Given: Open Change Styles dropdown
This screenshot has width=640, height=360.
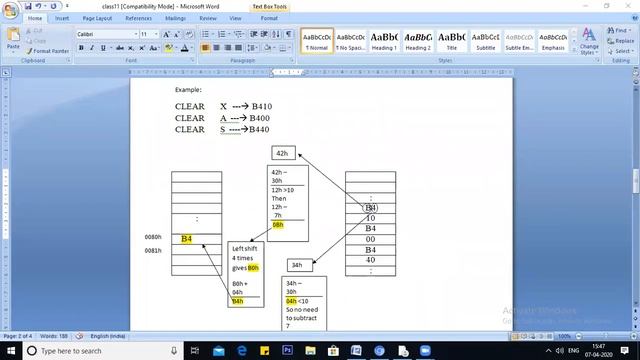Looking at the screenshot, I should pyautogui.click(x=589, y=42).
